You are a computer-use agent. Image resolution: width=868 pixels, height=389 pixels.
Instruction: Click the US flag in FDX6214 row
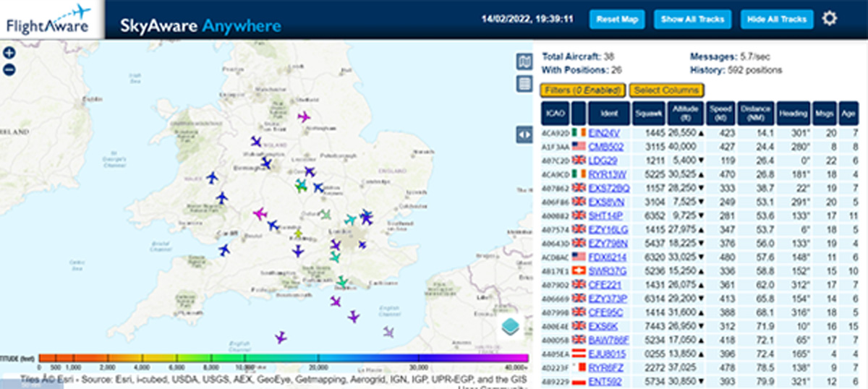click(x=579, y=257)
